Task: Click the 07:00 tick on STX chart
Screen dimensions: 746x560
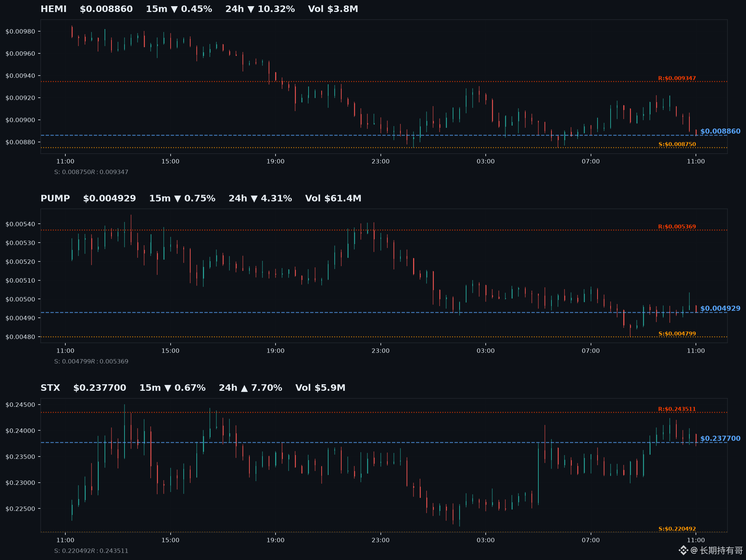Action: (x=591, y=540)
